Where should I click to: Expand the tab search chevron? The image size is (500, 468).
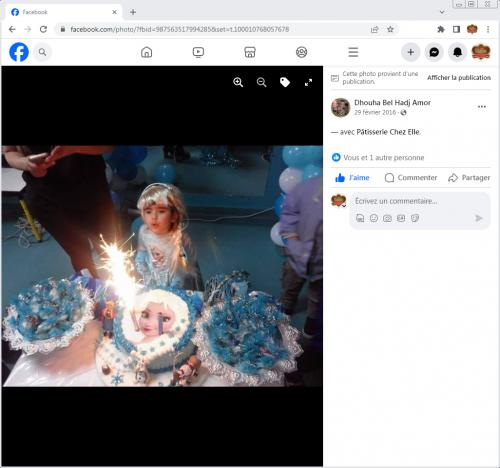click(x=442, y=12)
